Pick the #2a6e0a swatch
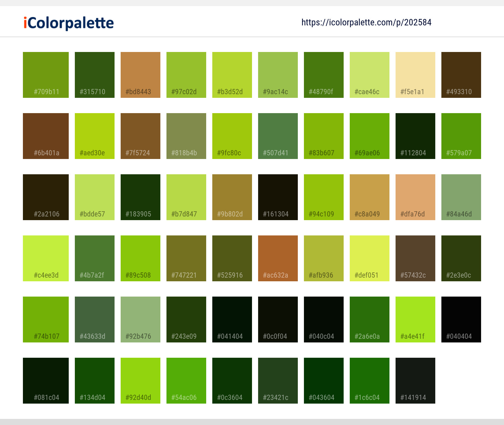This screenshot has width=504, height=425. pos(370,320)
